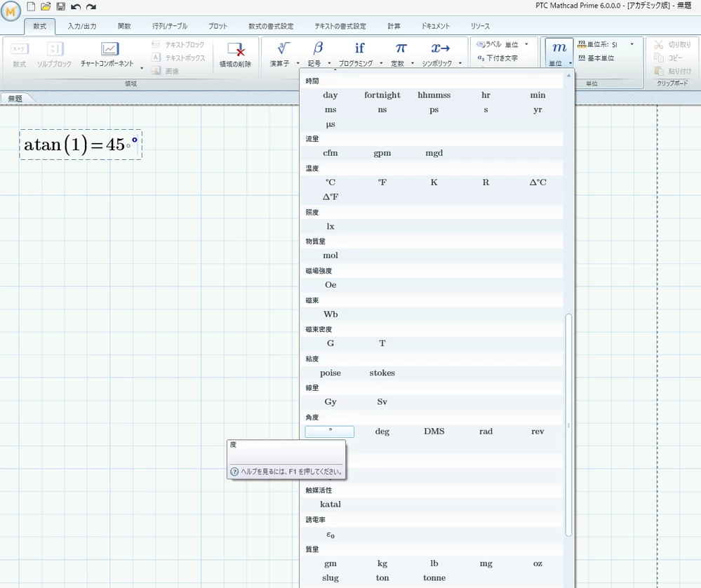Select the 無題 worksheet tab
Image resolution: width=701 pixels, height=588 pixels.
15,99
